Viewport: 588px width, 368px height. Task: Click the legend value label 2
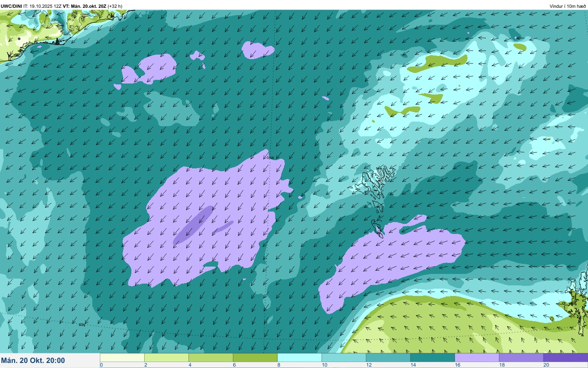pos(145,365)
